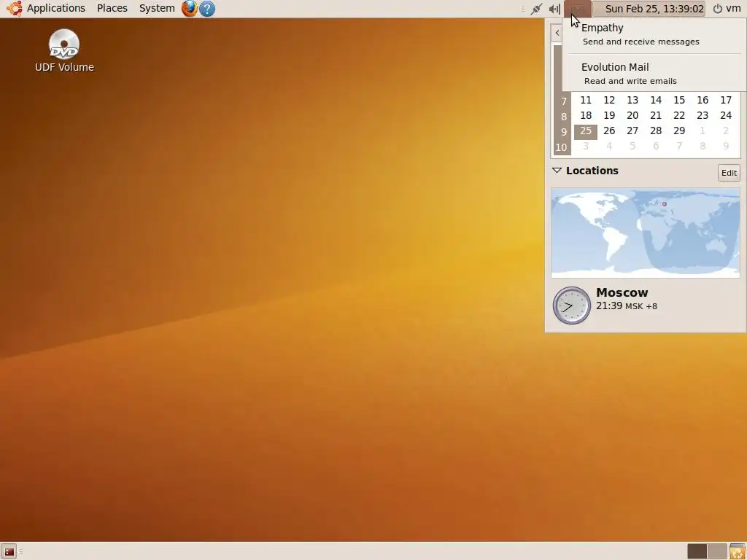The height and width of the screenshot is (560, 747).
Task: Click the Ubuntu logo icon
Action: (x=15, y=8)
